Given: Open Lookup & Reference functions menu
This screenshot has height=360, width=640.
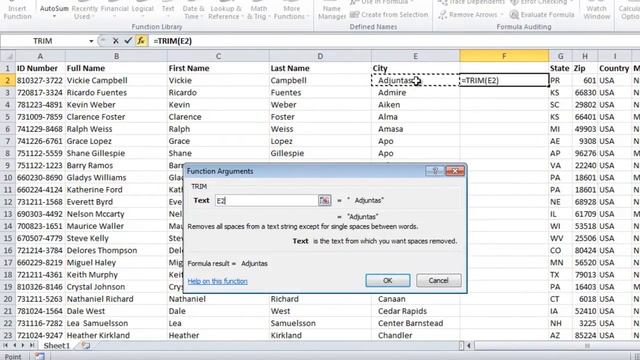Looking at the screenshot, I should tap(225, 12).
